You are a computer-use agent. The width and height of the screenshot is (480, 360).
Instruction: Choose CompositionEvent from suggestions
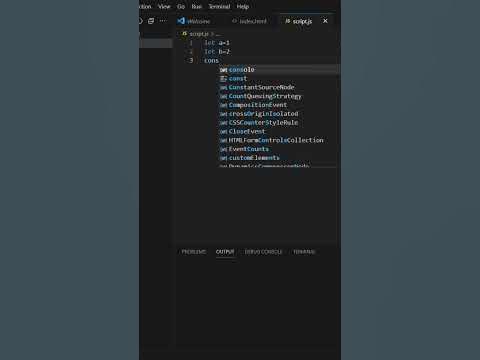[278, 105]
